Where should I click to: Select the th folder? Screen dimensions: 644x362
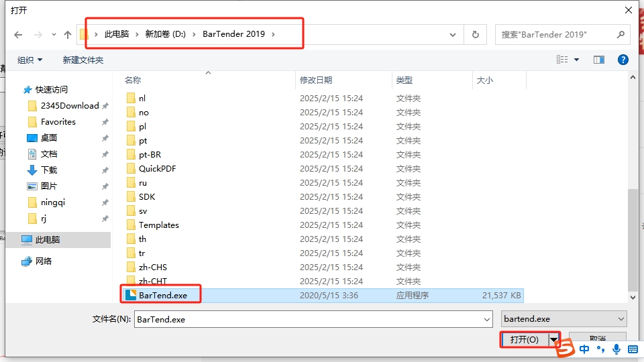pyautogui.click(x=142, y=239)
